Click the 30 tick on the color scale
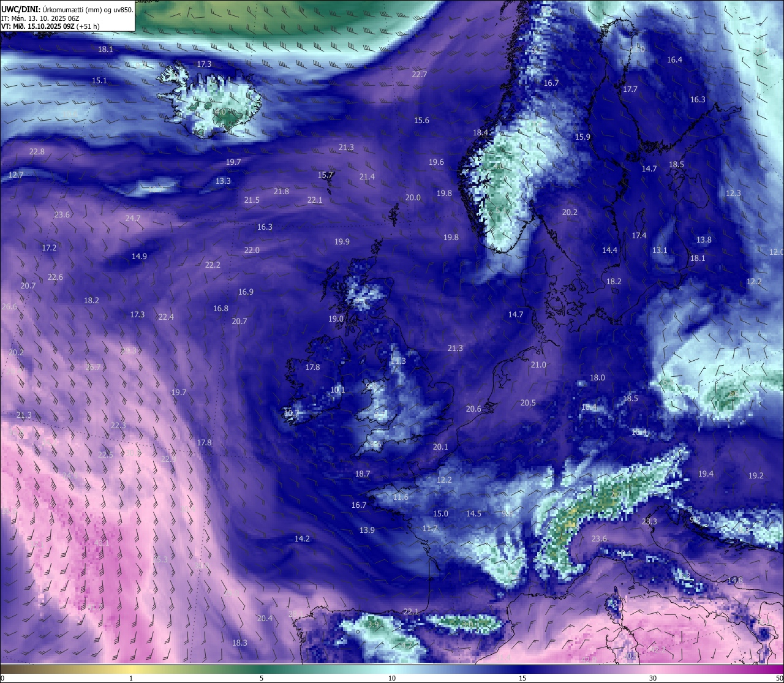Image resolution: width=784 pixels, height=683 pixels. (x=653, y=678)
